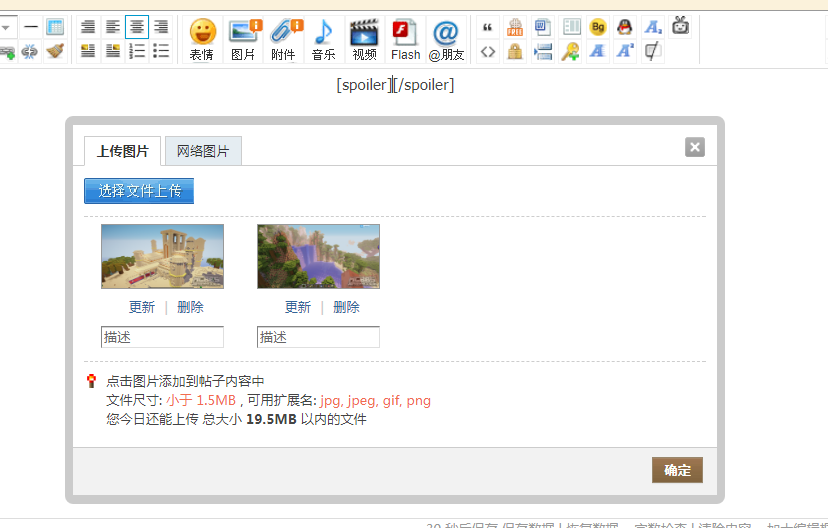This screenshot has width=828, height=528.
Task: Switch to 网络图片 tab
Action: pyautogui.click(x=203, y=151)
